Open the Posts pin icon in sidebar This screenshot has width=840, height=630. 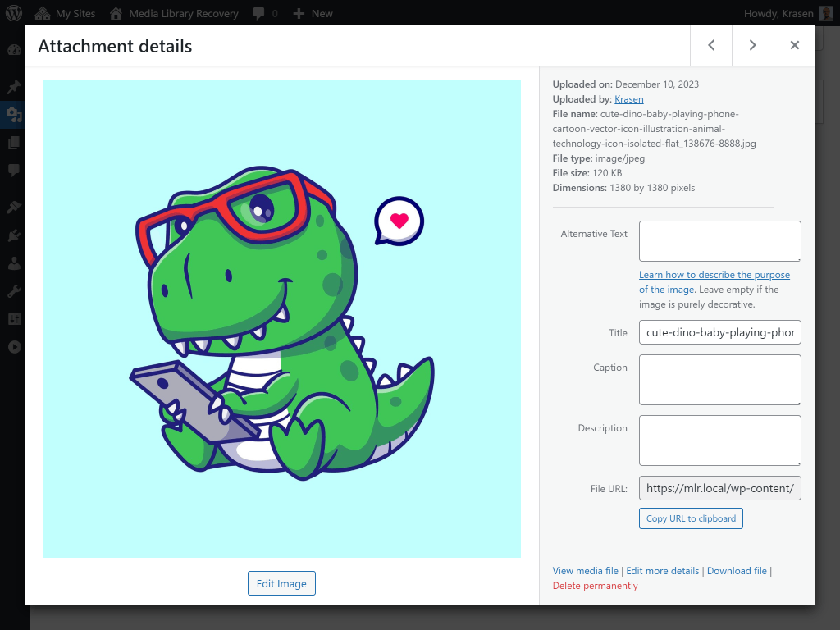pos(14,86)
